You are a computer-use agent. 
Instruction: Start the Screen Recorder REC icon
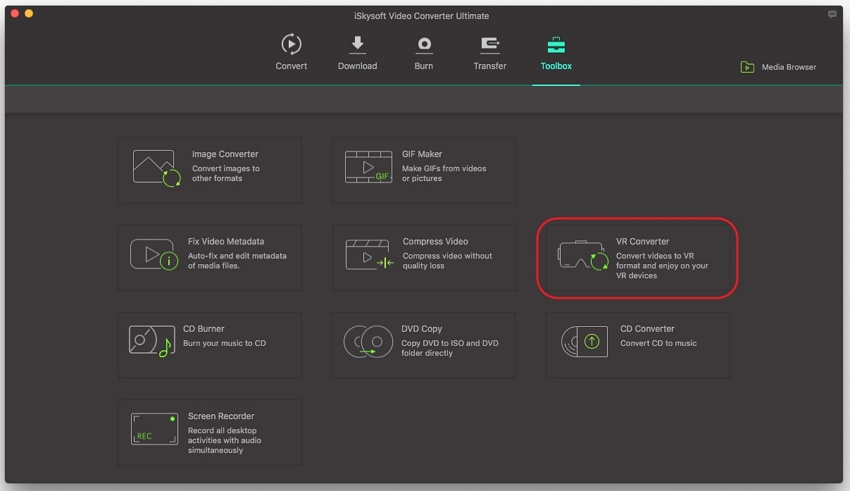coord(154,429)
